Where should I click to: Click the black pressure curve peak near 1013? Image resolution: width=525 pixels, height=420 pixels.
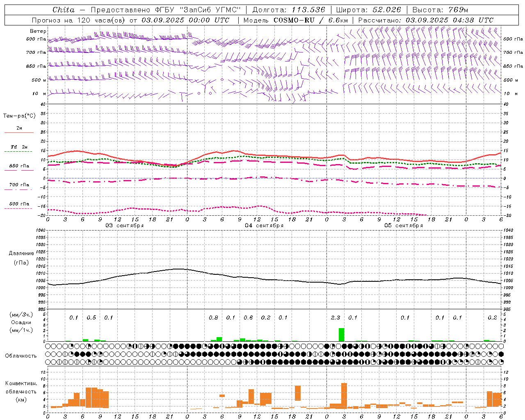point(179,269)
